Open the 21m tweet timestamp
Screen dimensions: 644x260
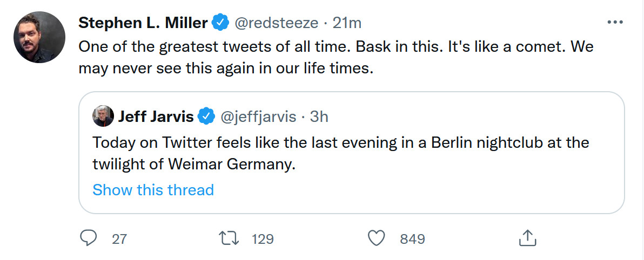[347, 23]
